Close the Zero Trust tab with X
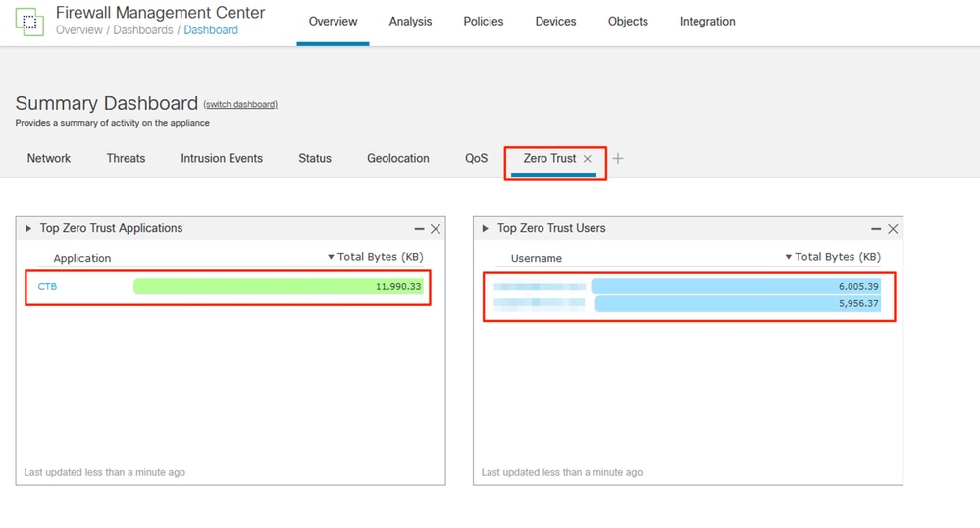980x528 pixels. (587, 159)
